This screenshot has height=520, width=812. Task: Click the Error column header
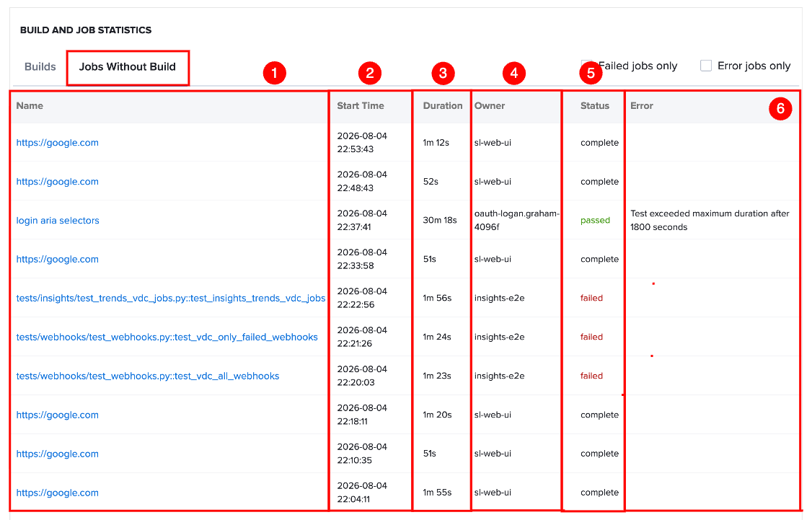(x=642, y=105)
